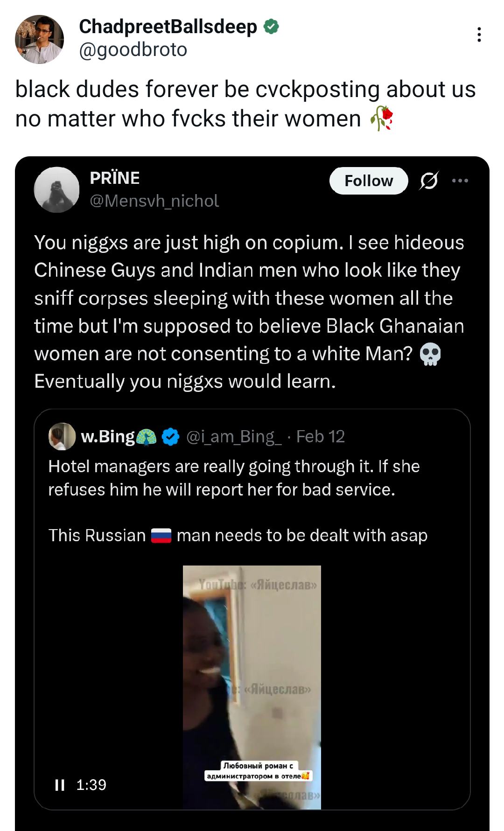The image size is (504, 831).
Task: Open the nested hotel managers post text
Action: [234, 478]
